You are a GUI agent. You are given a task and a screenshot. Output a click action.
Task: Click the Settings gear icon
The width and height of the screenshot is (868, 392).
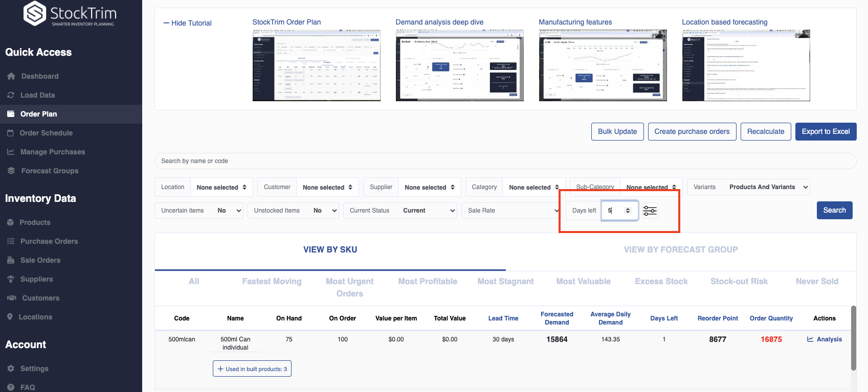click(x=11, y=368)
